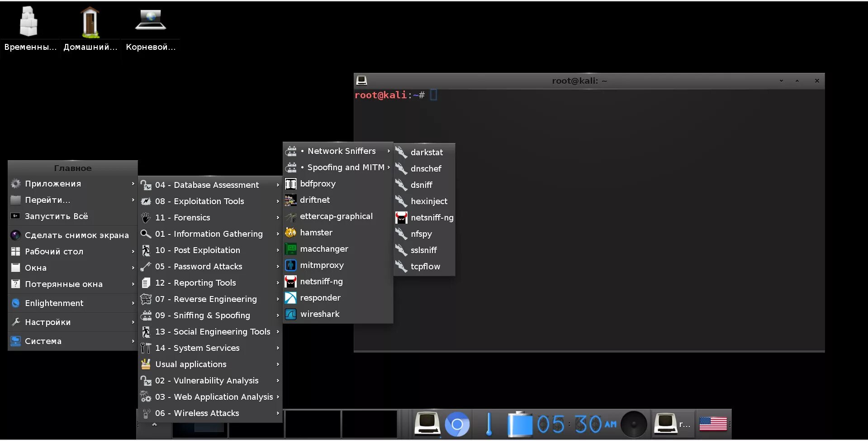Open the Chromium browser shelf icon

click(457, 424)
